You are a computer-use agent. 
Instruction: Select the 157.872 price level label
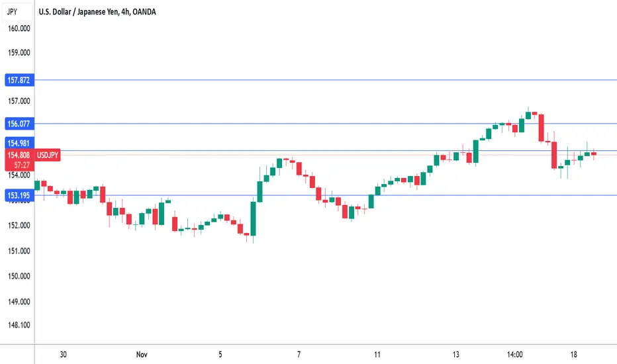[19, 80]
